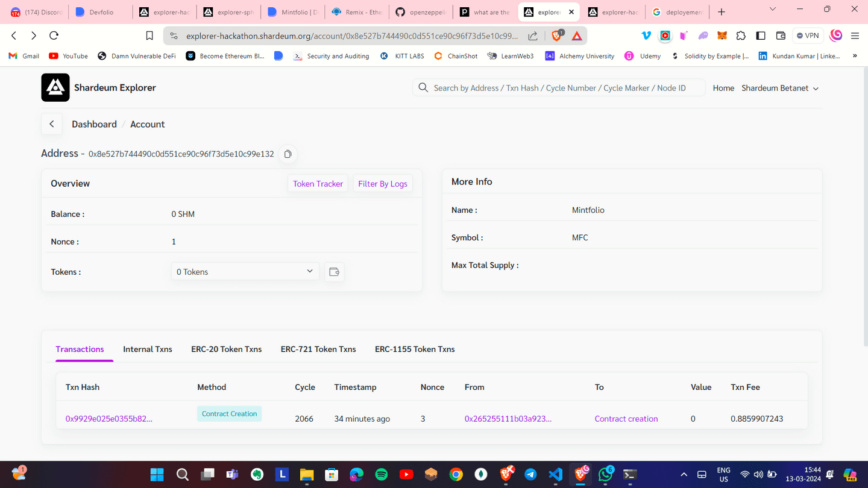Image resolution: width=868 pixels, height=488 pixels.
Task: Click the explorer search input field
Action: (x=559, y=88)
